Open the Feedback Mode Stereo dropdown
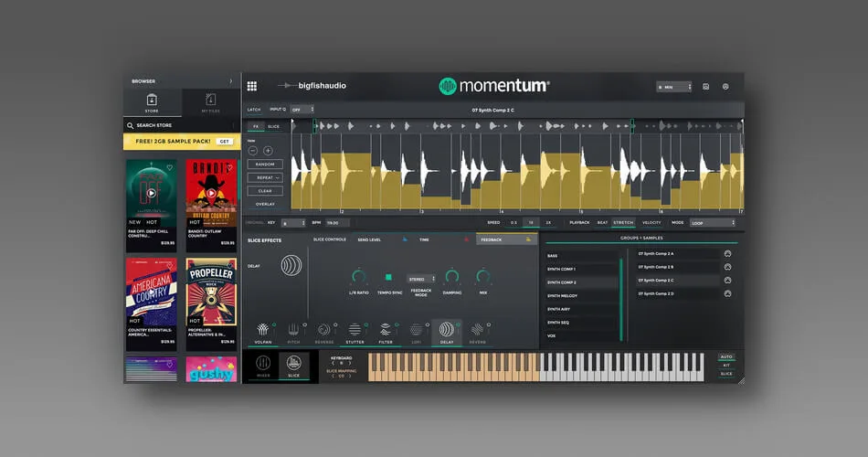 [421, 279]
